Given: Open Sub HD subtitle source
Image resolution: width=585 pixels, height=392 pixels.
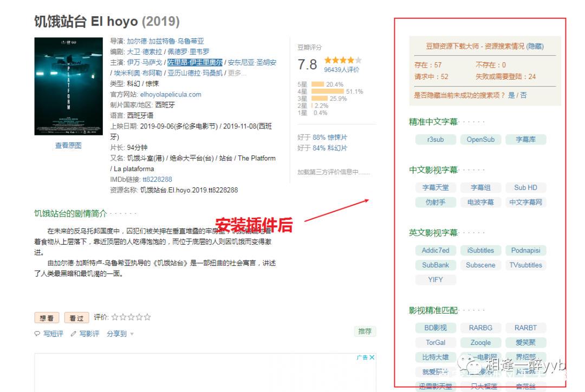Looking at the screenshot, I should point(525,188).
